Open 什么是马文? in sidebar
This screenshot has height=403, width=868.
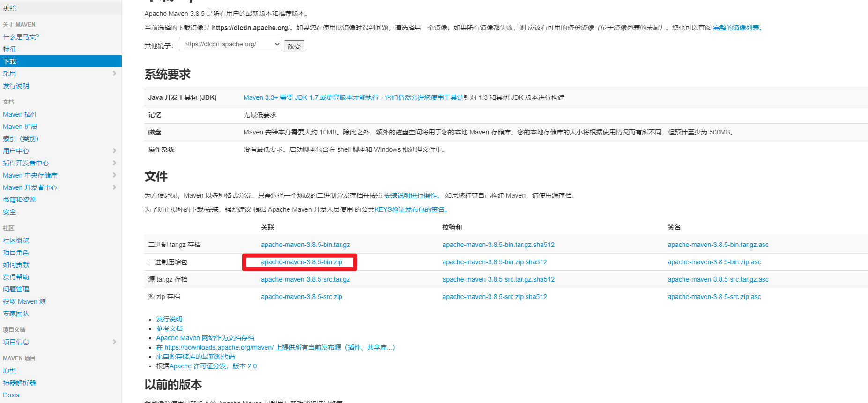[x=21, y=37]
